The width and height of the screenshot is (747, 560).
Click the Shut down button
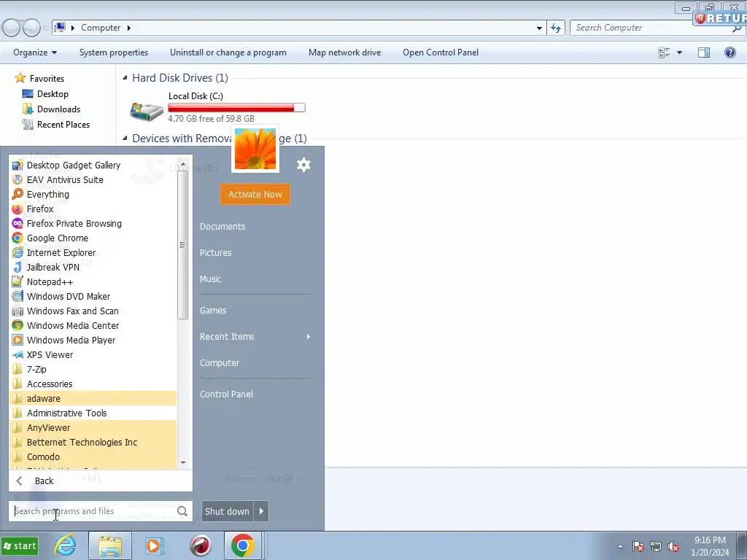click(228, 511)
